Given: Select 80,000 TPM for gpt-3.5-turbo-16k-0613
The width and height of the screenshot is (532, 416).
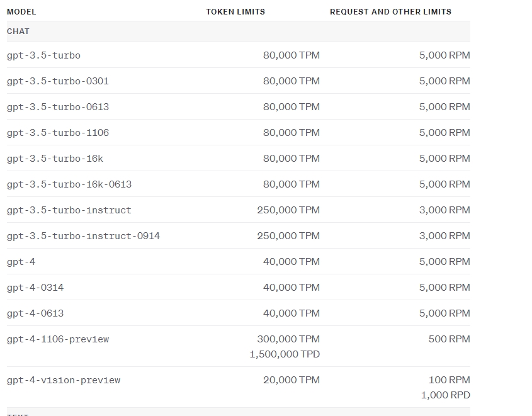Looking at the screenshot, I should coord(291,184).
